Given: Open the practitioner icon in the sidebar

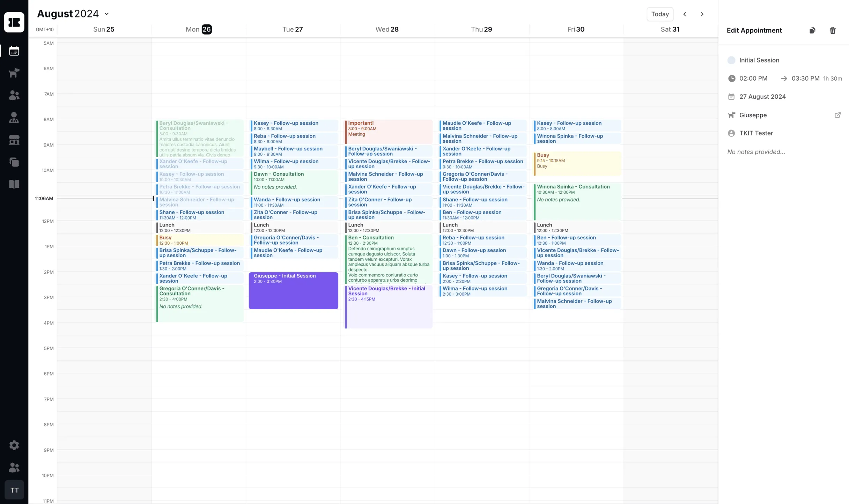Looking at the screenshot, I should tap(14, 118).
